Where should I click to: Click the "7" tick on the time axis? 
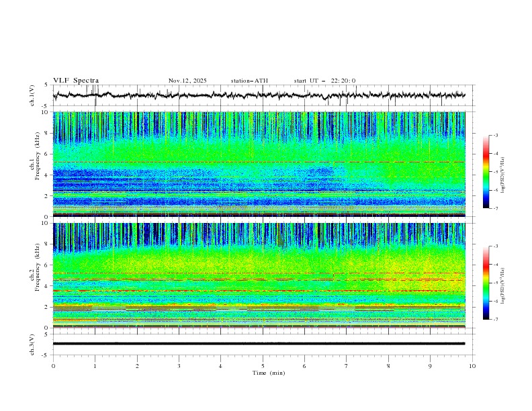point(347,366)
